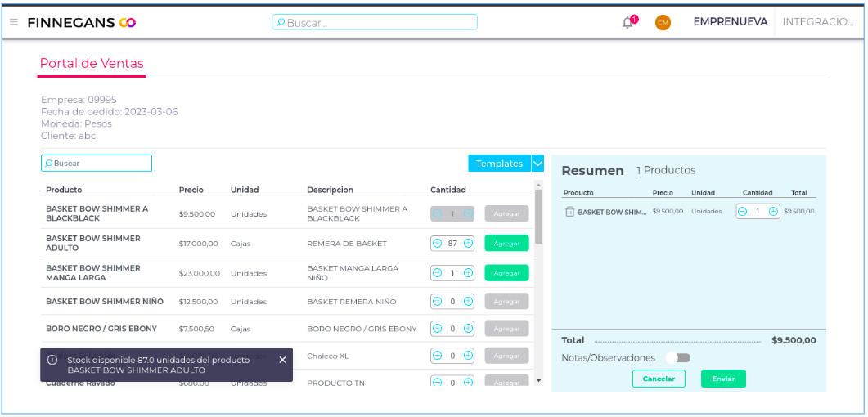Click the Resumen total $9.500,00 at bottom
Viewport: 868px width, 417px height.
pyautogui.click(x=794, y=340)
